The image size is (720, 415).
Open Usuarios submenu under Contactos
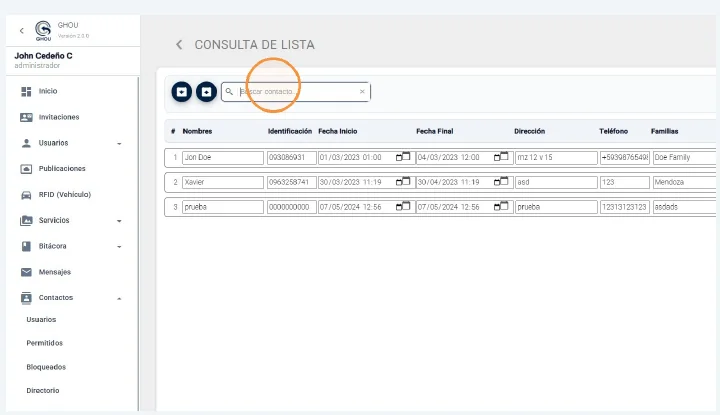(x=41, y=320)
